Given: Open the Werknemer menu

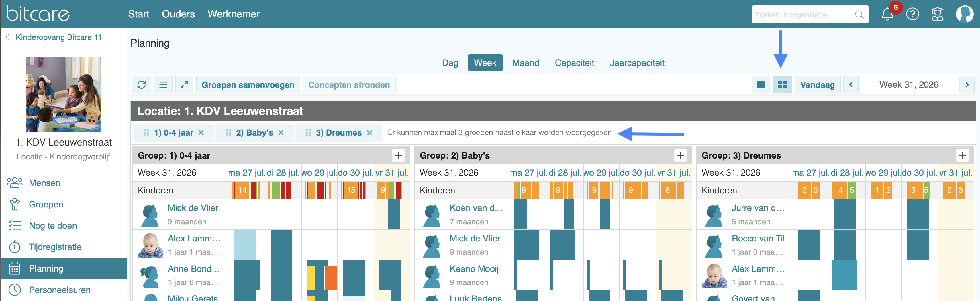Looking at the screenshot, I should click(234, 14).
